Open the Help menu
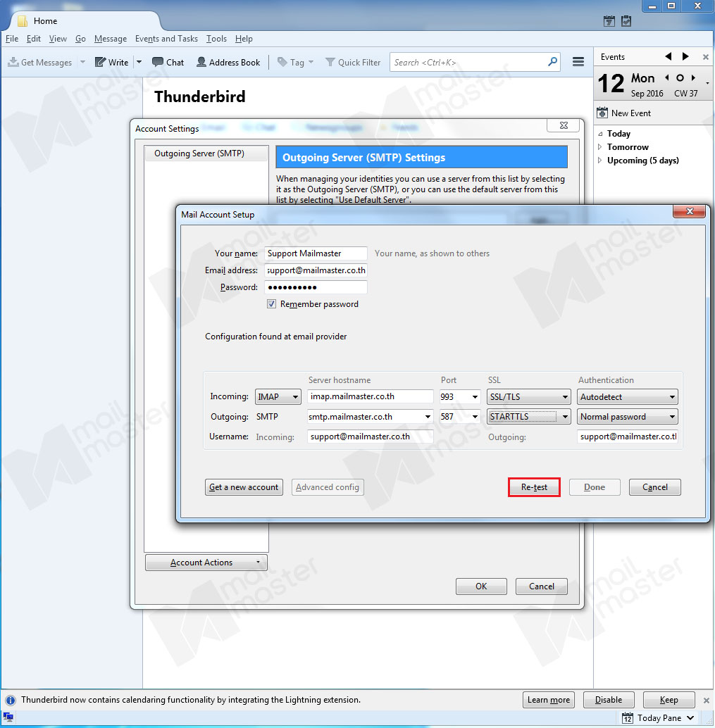This screenshot has width=715, height=728. click(x=244, y=39)
